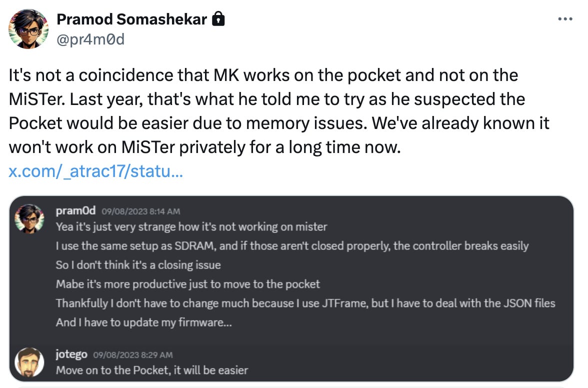Click the tweet text about MK and MiSTer
This screenshot has width=588, height=388.
[x=278, y=111]
